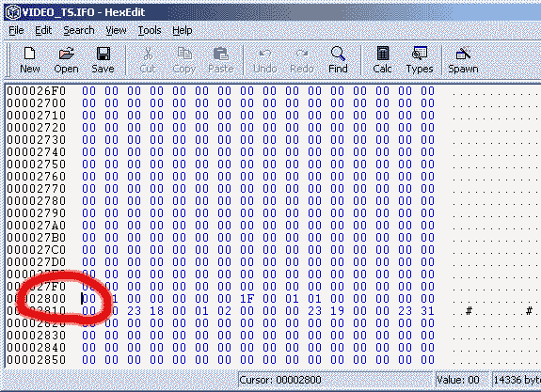The height and width of the screenshot is (392, 541).
Task: Open the Edit menu
Action: (43, 30)
